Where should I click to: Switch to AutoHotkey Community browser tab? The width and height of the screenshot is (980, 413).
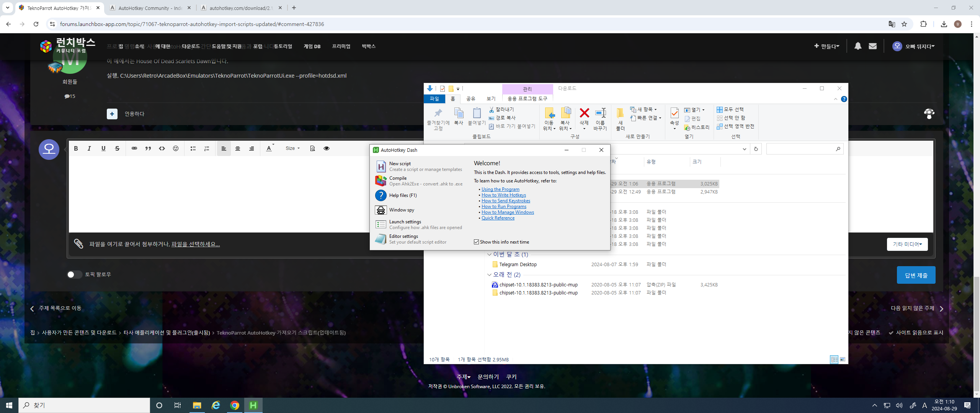pos(150,8)
